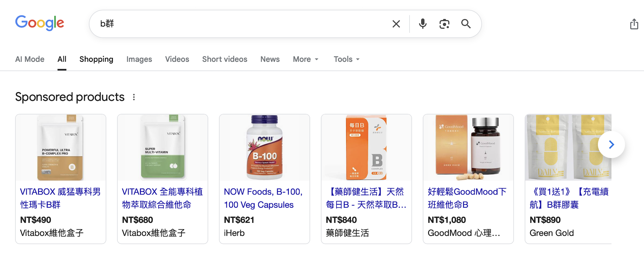Select the News tab
Screen dimensions: 644x256
[270, 59]
